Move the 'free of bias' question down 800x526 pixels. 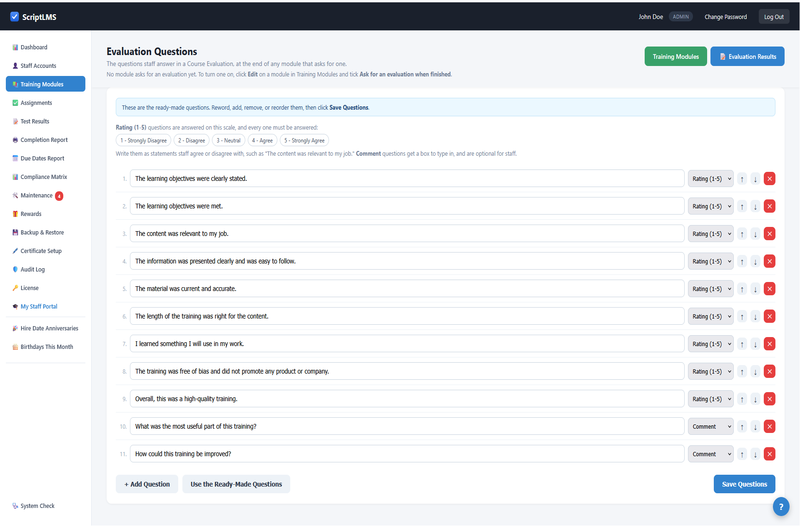[x=755, y=371]
